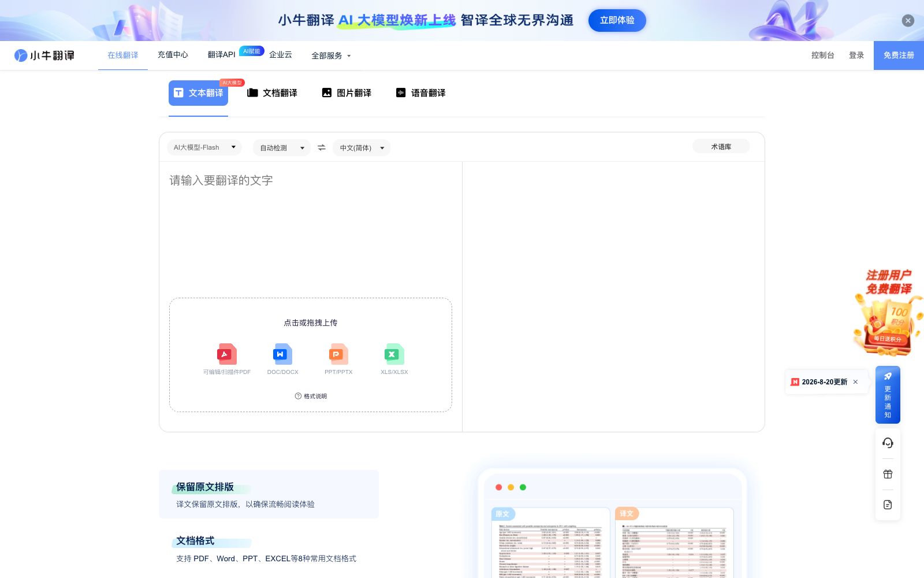Click the 注册用户免费翻译 promo gift
The width and height of the screenshot is (924, 578).
[x=888, y=312]
